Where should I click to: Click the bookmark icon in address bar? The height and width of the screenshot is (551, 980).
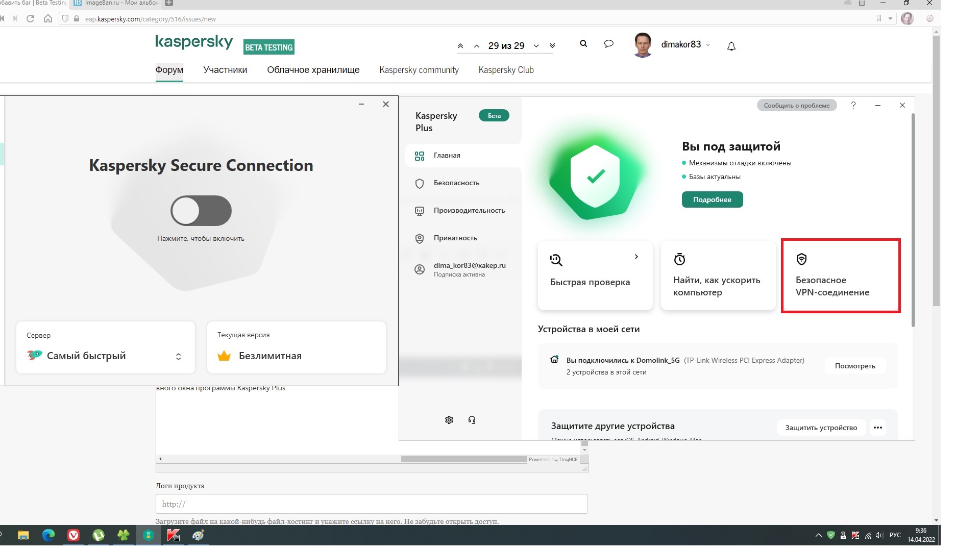coord(878,18)
